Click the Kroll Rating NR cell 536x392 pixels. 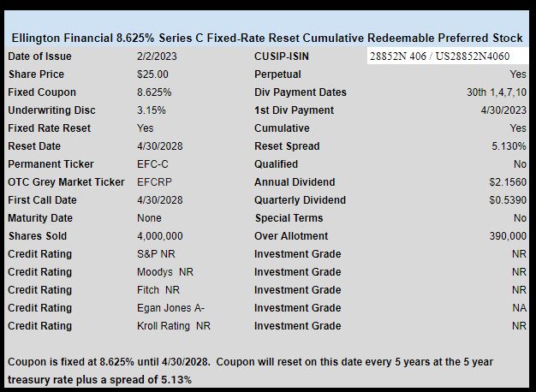tap(174, 326)
